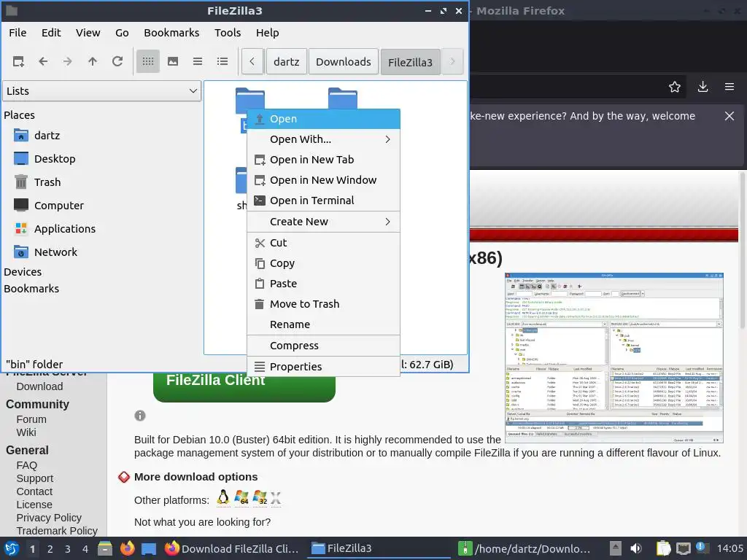This screenshot has width=747, height=560.
Task: Open the start menu bird icon
Action: click(12, 548)
